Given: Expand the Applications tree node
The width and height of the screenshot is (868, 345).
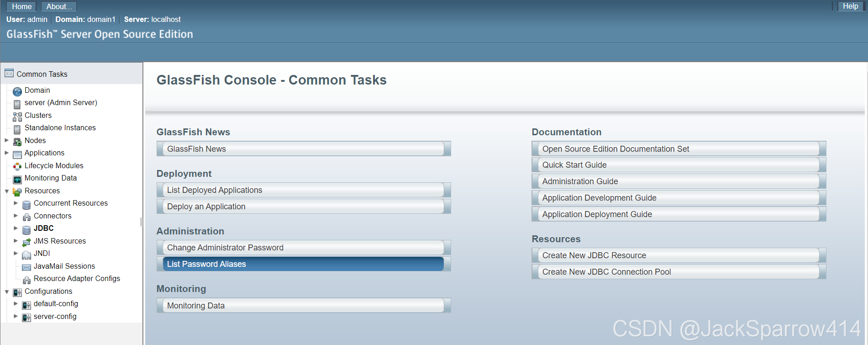Looking at the screenshot, I should tap(7, 153).
